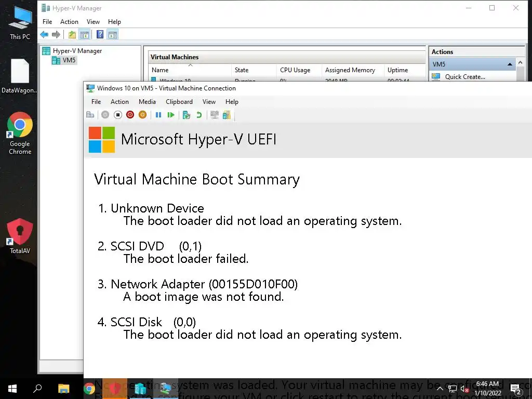The image size is (532, 399).
Task: Click muted volume icon in system tray
Action: click(465, 389)
